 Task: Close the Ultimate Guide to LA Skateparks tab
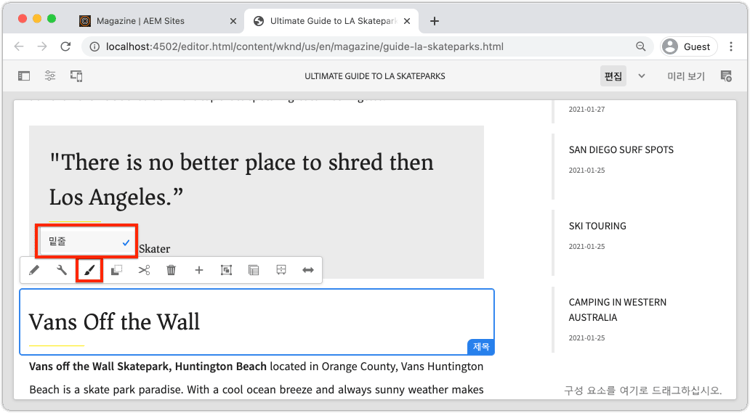(407, 21)
